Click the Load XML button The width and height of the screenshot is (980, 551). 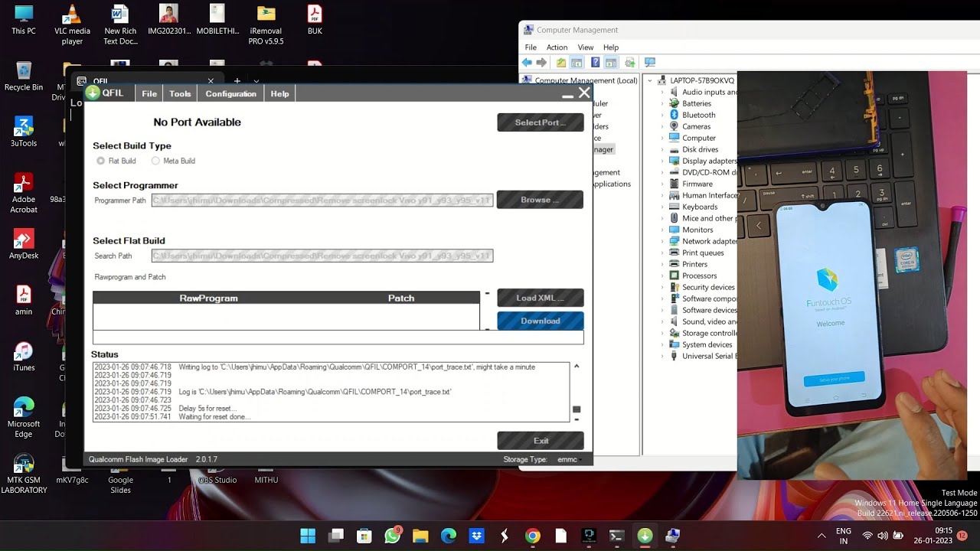[x=540, y=298]
